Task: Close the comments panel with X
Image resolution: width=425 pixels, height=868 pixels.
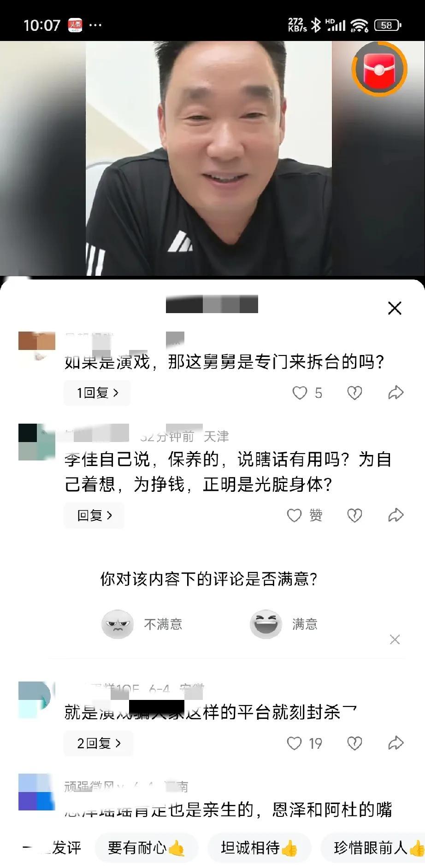Action: coord(395,308)
